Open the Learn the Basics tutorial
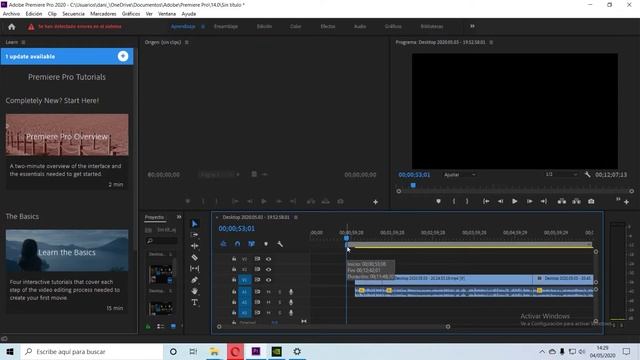This screenshot has height=360, width=640. pyautogui.click(x=67, y=251)
